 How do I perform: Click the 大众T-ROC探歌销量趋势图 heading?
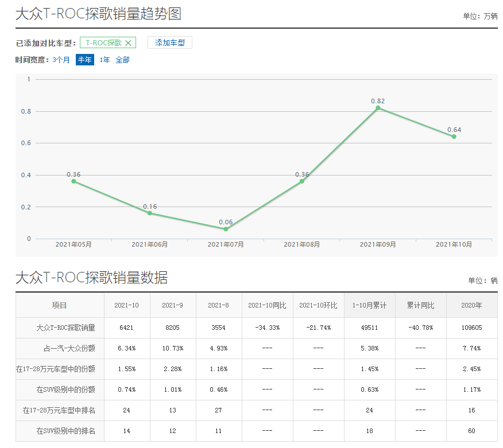click(x=99, y=14)
